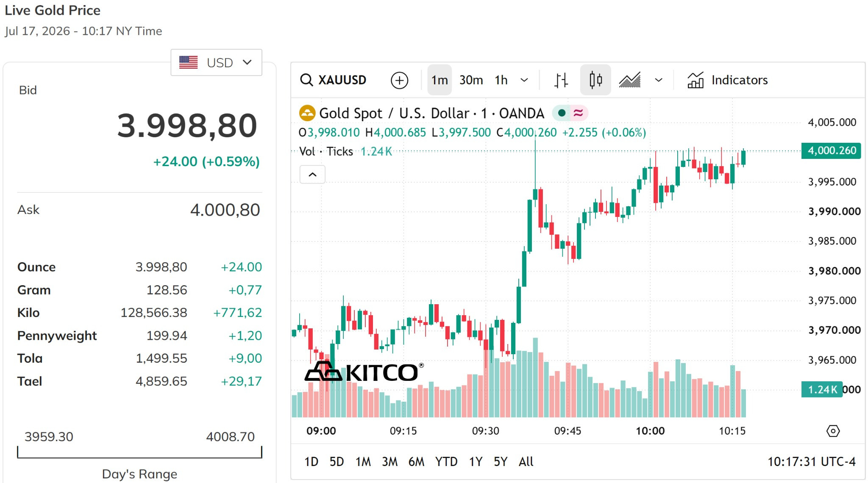Screen dimensions: 868x483
Task: Switch range to 5D
Action: tap(337, 461)
